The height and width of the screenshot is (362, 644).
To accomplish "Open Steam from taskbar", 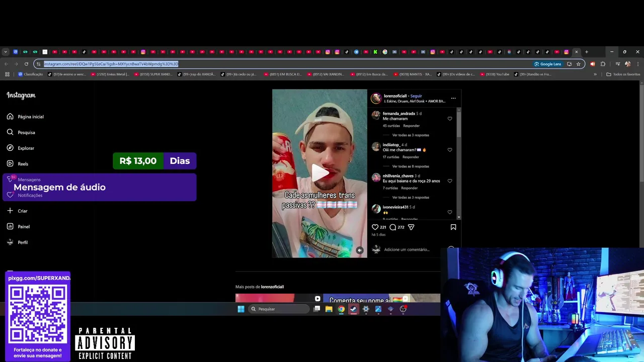I will coord(353,309).
